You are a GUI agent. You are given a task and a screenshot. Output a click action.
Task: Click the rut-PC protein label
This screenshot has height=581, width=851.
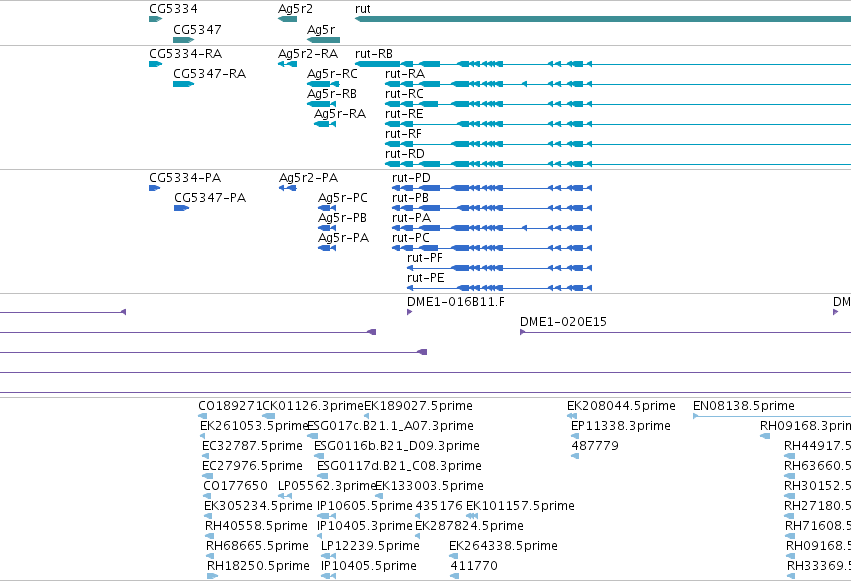pos(410,238)
